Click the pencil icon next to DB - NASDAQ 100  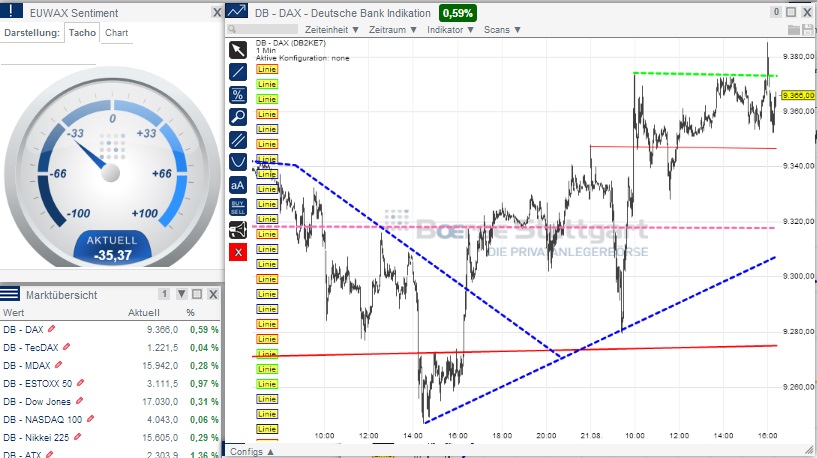pyautogui.click(x=90, y=418)
